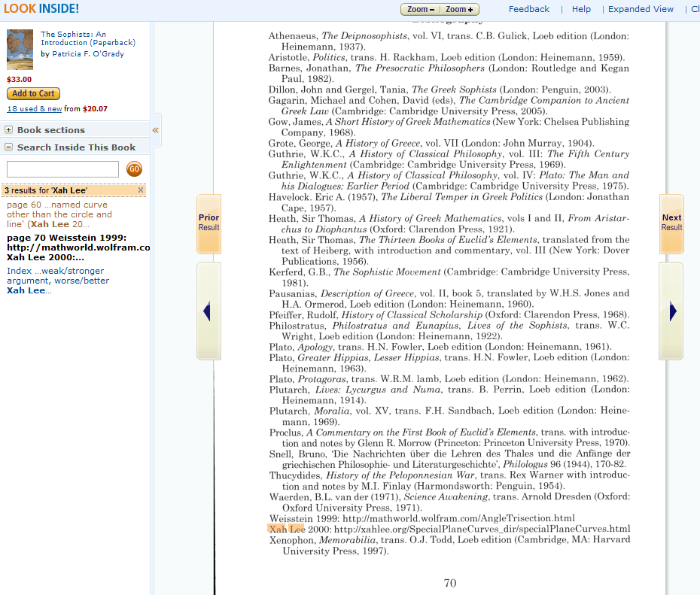Collapse the left sidebar panel
The height and width of the screenshot is (595, 700).
pyautogui.click(x=156, y=130)
